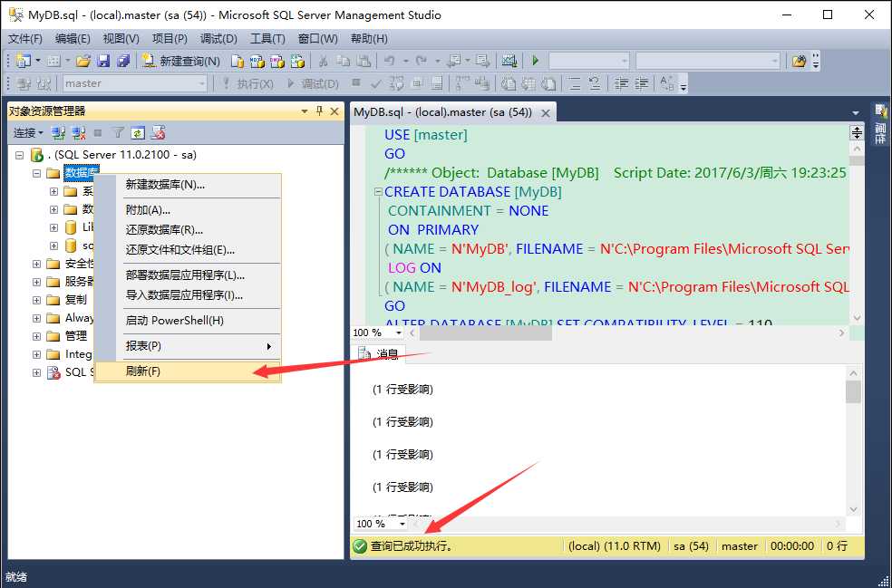Choose 启动 PowerShell(H) menu item
Viewport: 892px width, 588px height.
(188, 321)
